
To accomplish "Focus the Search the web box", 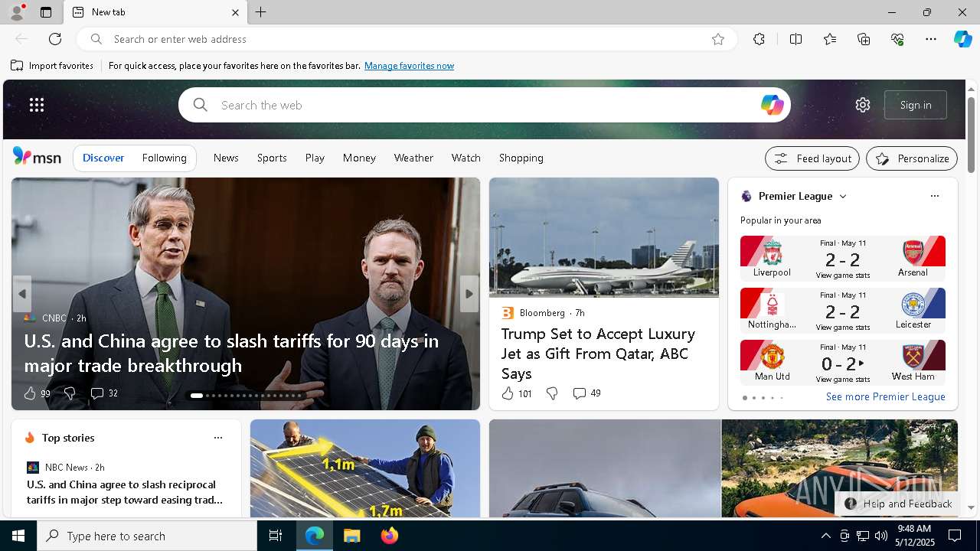I will 485,105.
